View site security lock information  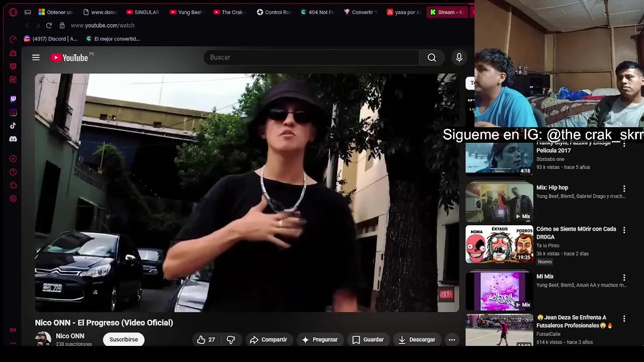point(62,25)
